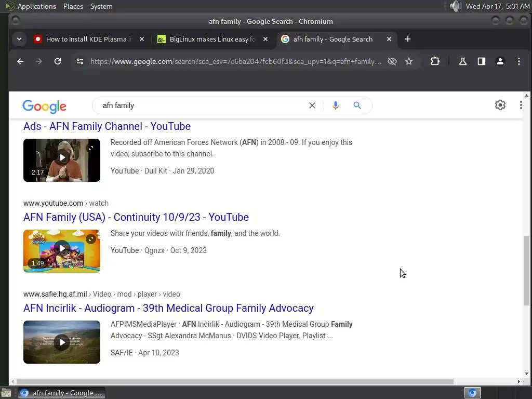
Task: Open the clock showing Wed Apr 17
Action: 497,6
